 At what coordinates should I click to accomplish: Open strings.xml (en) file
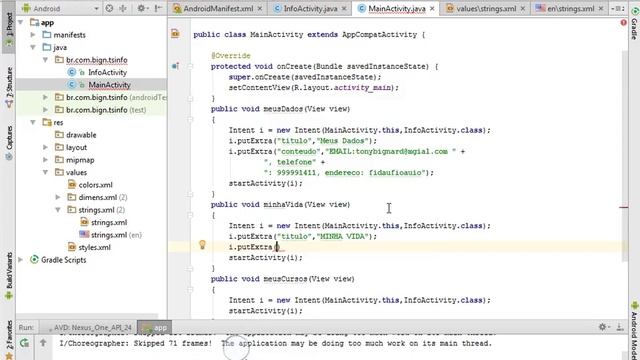116,235
